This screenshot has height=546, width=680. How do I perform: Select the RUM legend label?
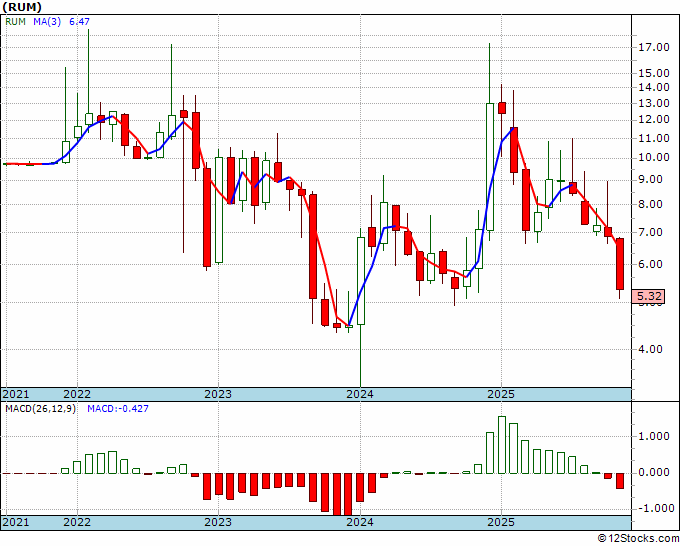(x=16, y=21)
